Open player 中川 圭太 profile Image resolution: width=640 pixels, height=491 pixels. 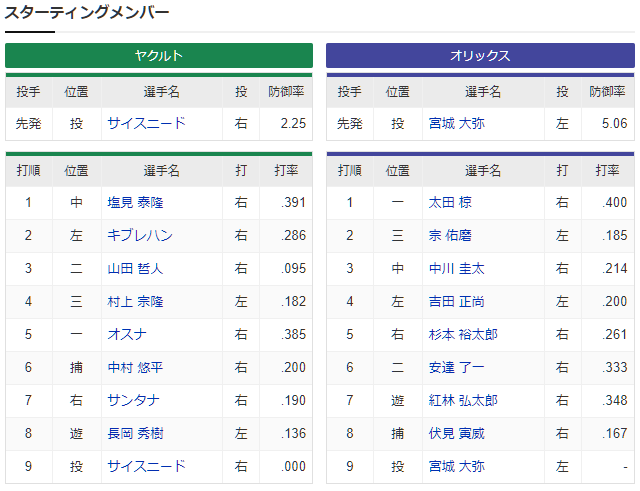pos(456,269)
